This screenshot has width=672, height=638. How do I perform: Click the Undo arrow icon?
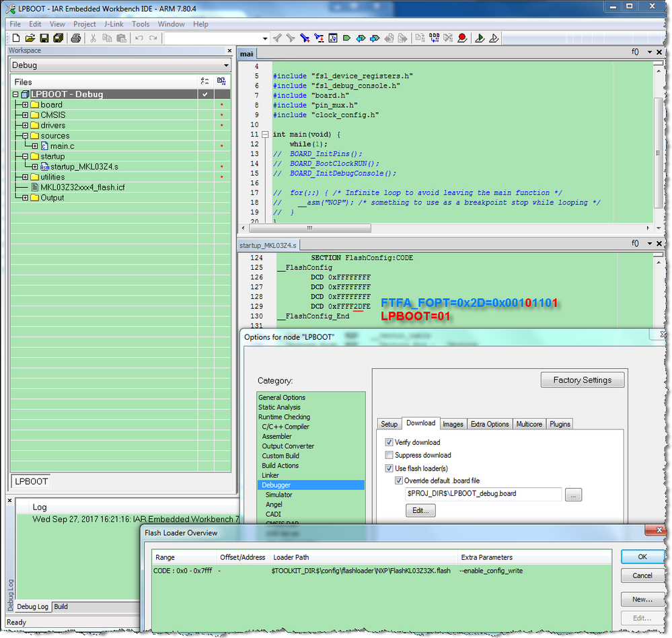point(139,38)
